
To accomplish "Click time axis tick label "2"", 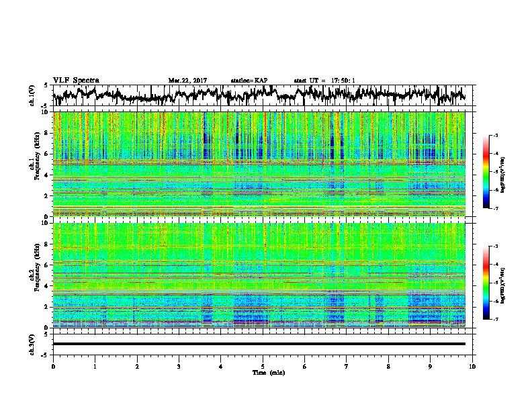I will (137, 367).
